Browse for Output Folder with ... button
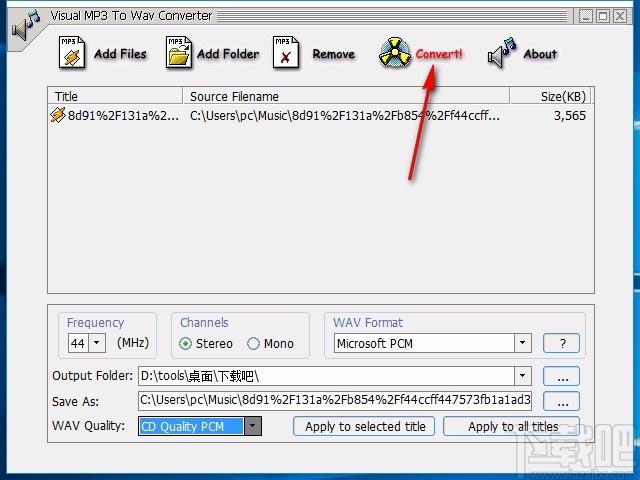The width and height of the screenshot is (640, 480). [561, 376]
